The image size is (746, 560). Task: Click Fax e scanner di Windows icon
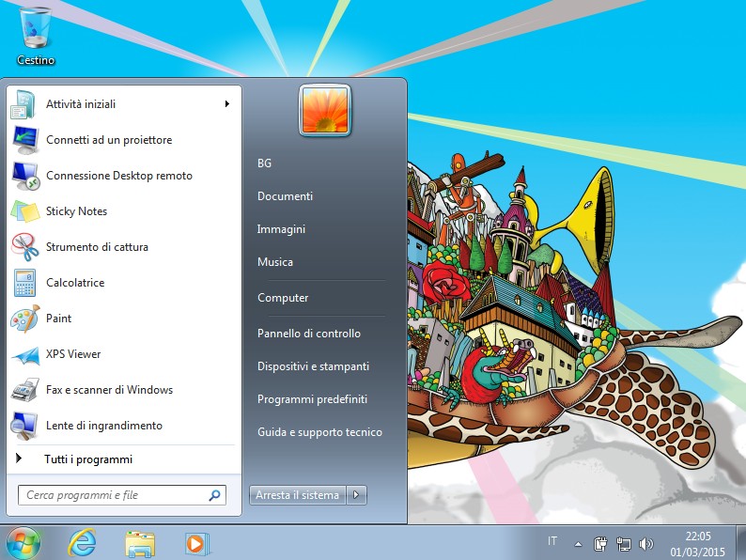pyautogui.click(x=24, y=390)
